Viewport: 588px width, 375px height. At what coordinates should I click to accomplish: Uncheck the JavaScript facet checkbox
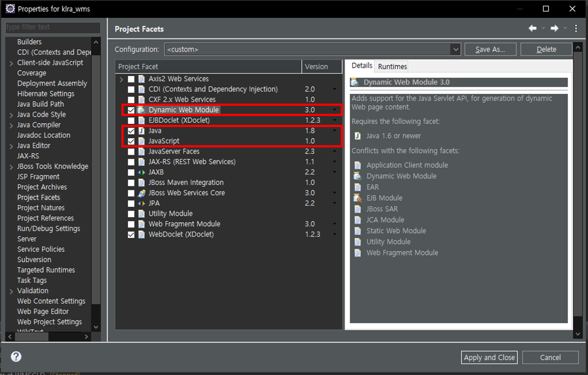pos(131,141)
